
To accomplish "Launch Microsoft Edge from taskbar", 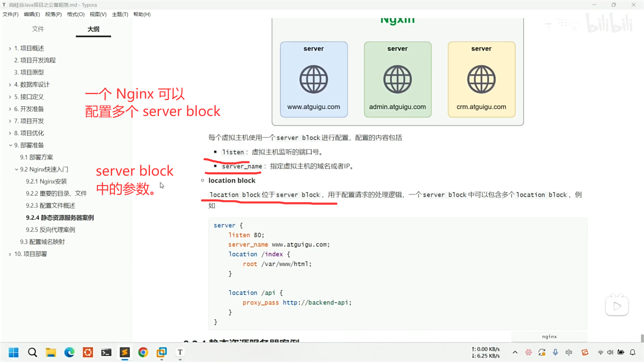I will click(69, 352).
